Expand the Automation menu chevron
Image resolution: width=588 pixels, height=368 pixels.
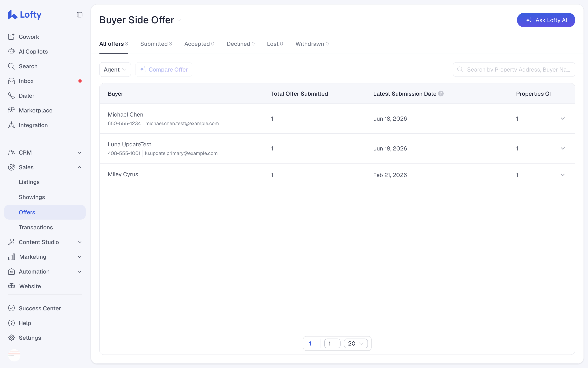79,272
